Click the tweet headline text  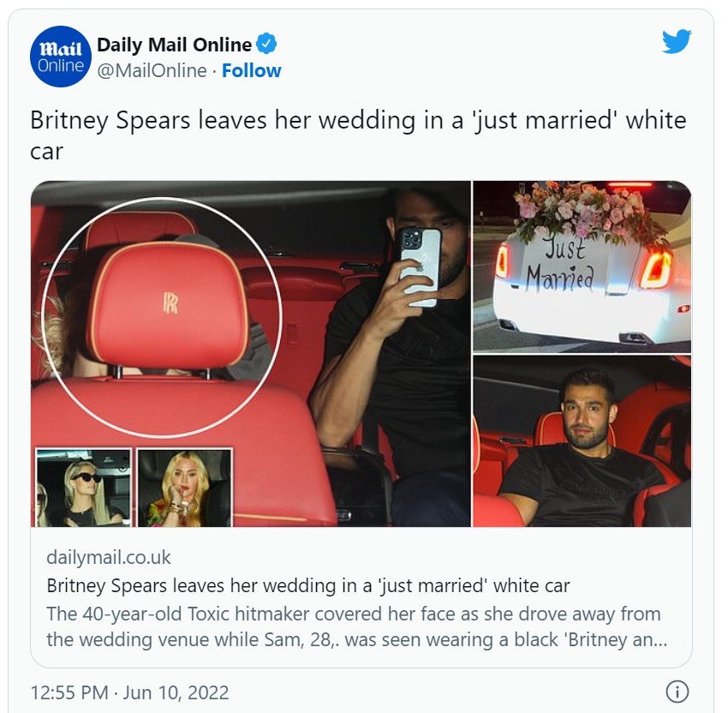(x=358, y=135)
